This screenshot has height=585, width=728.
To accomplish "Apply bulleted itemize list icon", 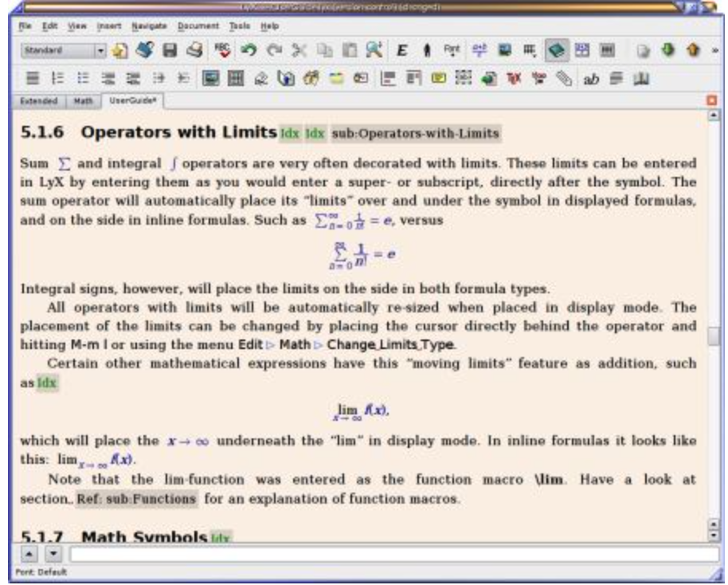I will click(x=83, y=78).
